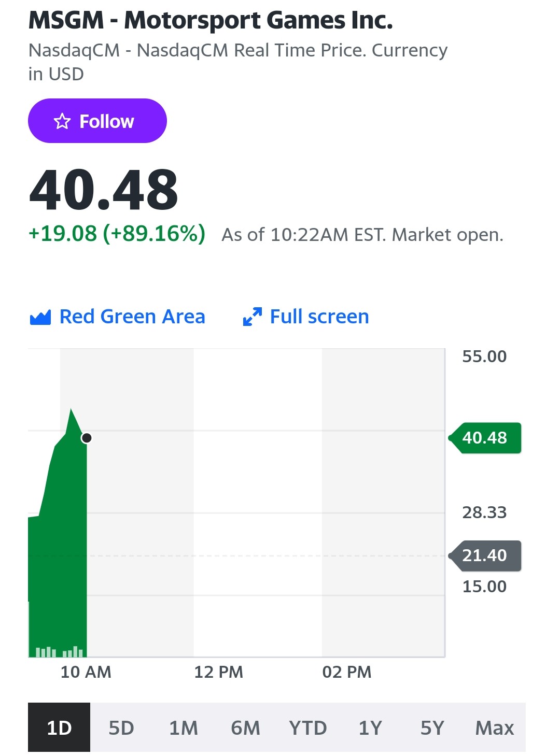This screenshot has height=756, width=560.
Task: Click the star icon in Follow button
Action: [x=62, y=121]
